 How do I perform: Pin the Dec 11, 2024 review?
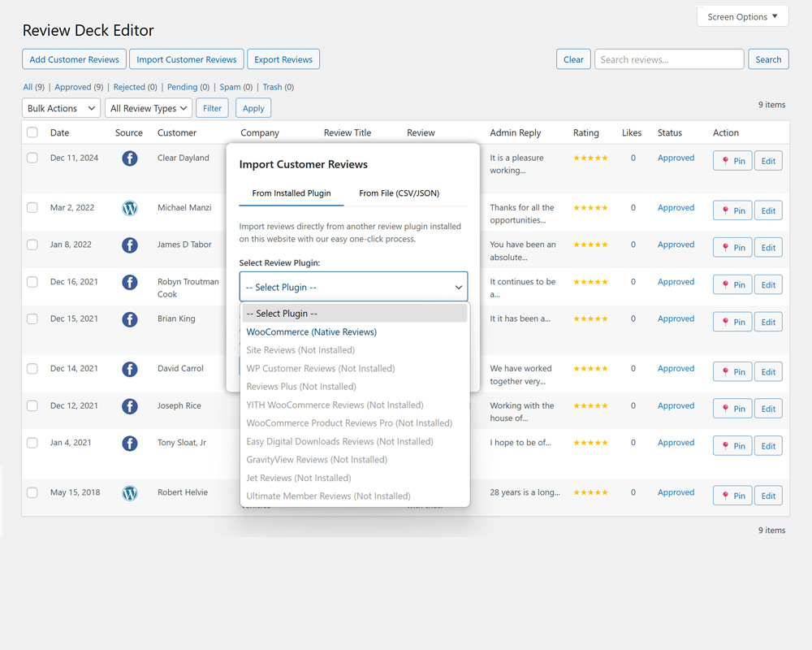pos(732,161)
